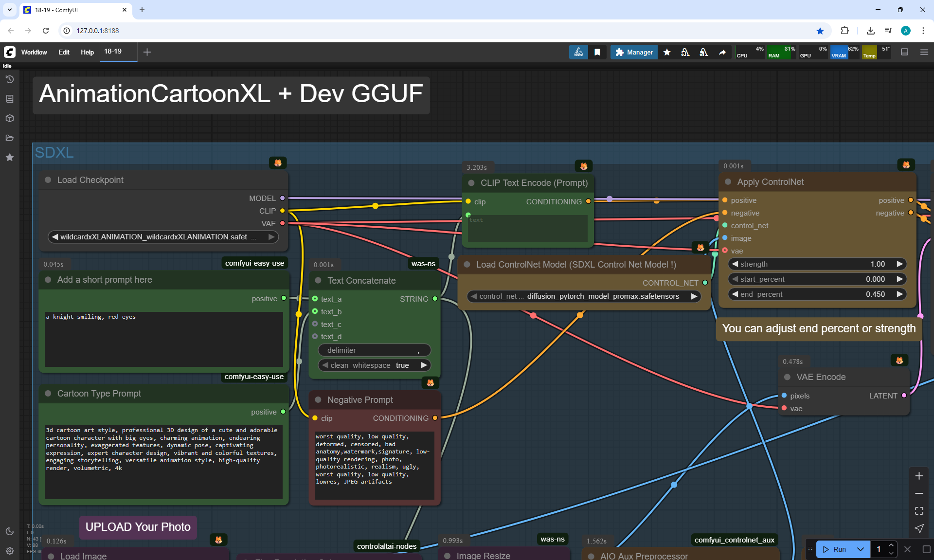The width and height of the screenshot is (934, 560).
Task: Click the zoom in plus button
Action: (x=919, y=476)
